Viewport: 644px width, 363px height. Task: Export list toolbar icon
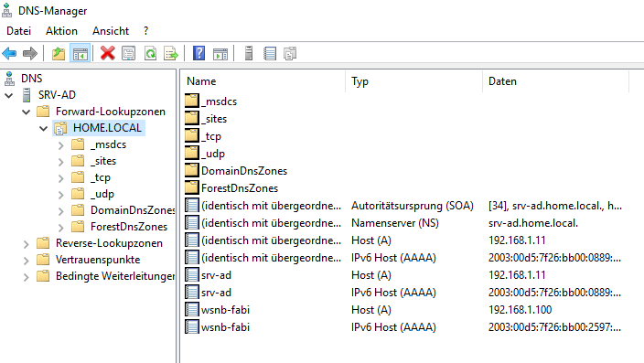(171, 53)
